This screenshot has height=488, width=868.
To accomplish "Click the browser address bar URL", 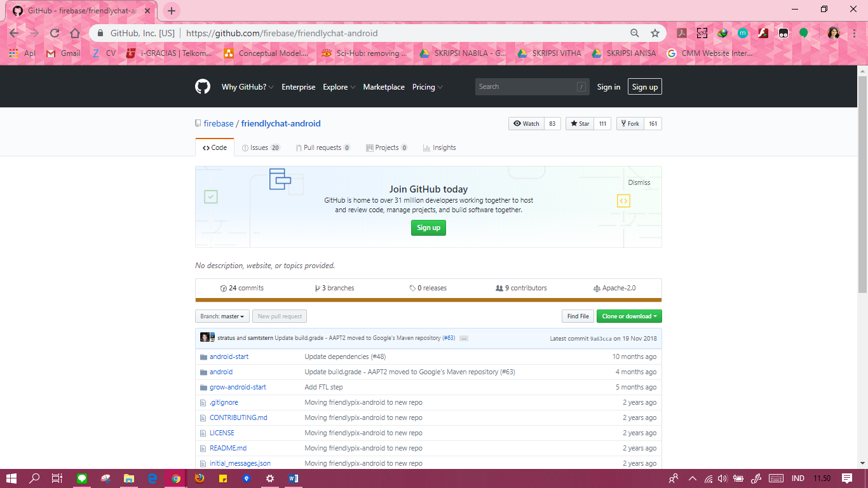I will coord(282,33).
